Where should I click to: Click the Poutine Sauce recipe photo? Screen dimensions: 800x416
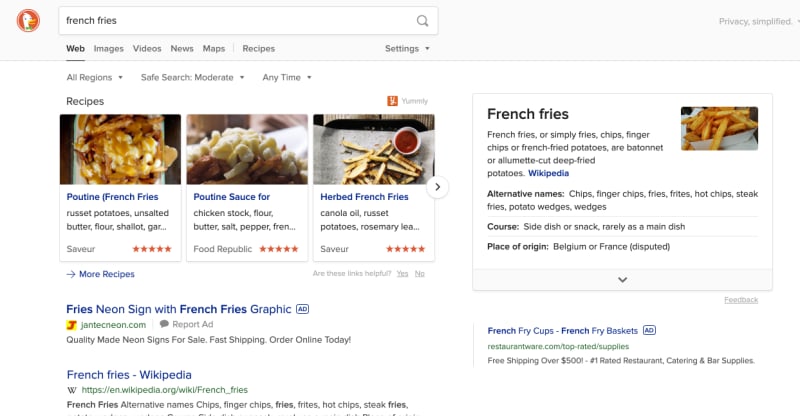[247, 150]
